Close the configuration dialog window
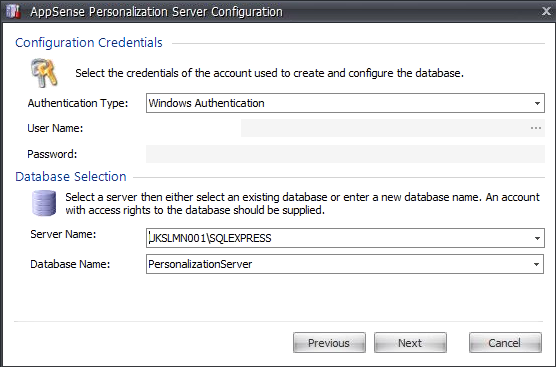556x367 pixels. [546, 11]
